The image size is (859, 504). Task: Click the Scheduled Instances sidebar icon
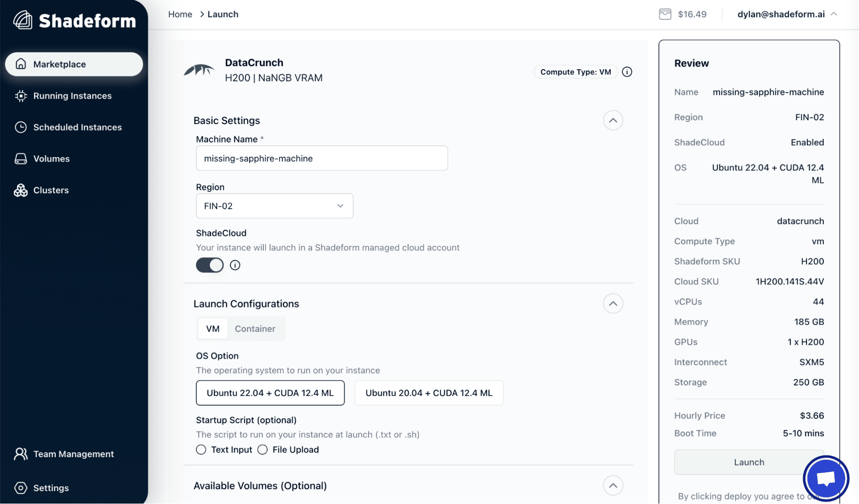click(x=20, y=127)
